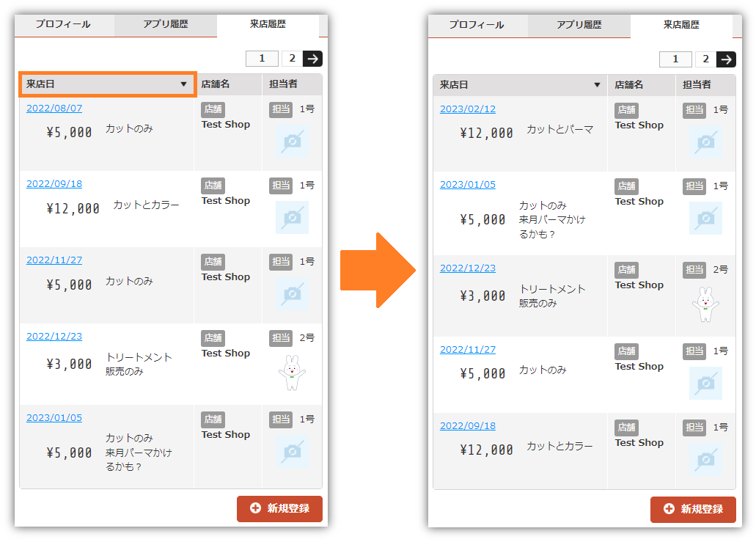Click no-photo icon for left 2022/09/18 row
The width and height of the screenshot is (756, 542).
point(292,218)
